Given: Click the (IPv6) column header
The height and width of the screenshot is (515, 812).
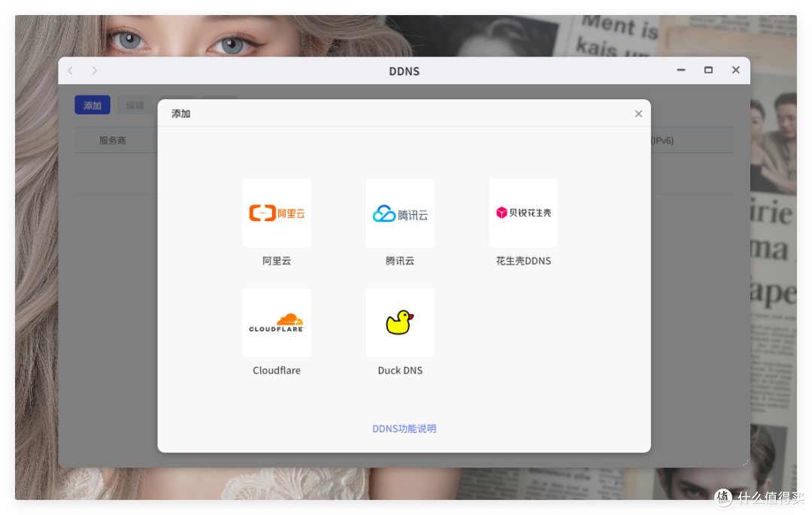Looking at the screenshot, I should 662,141.
